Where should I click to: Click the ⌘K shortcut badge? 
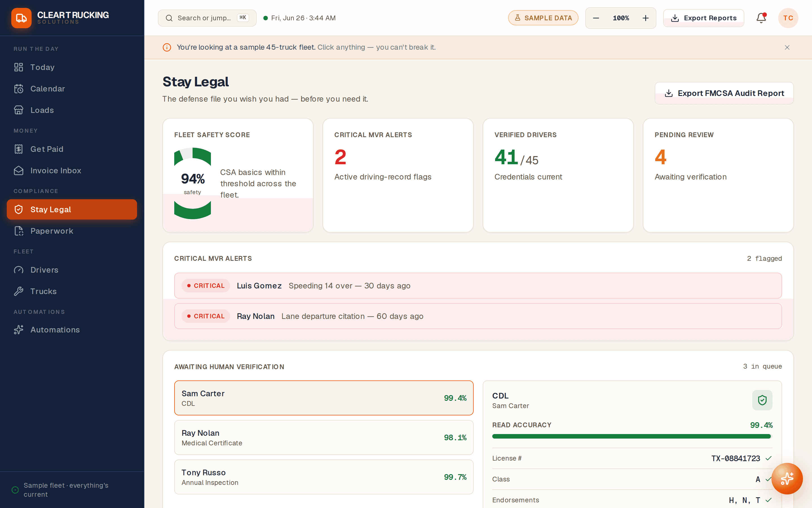click(x=243, y=17)
